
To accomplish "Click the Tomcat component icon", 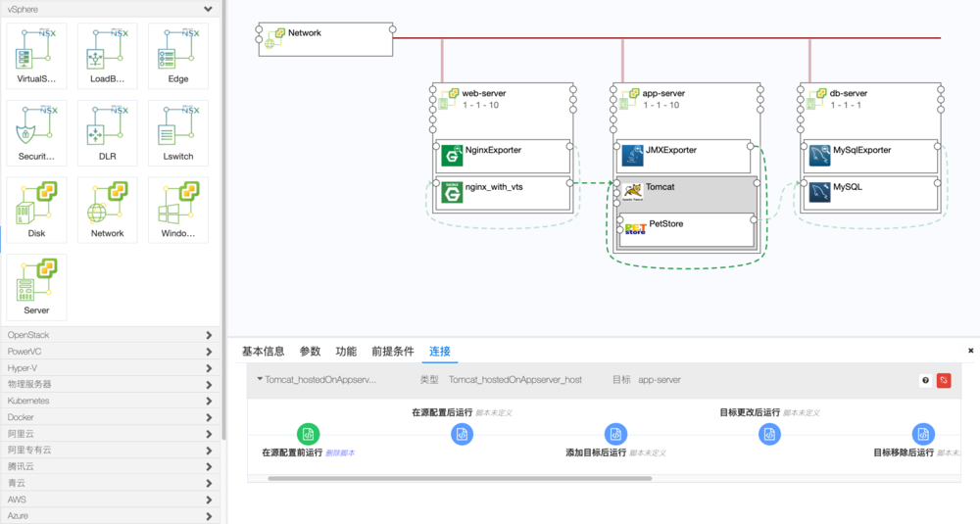I will pos(632,192).
